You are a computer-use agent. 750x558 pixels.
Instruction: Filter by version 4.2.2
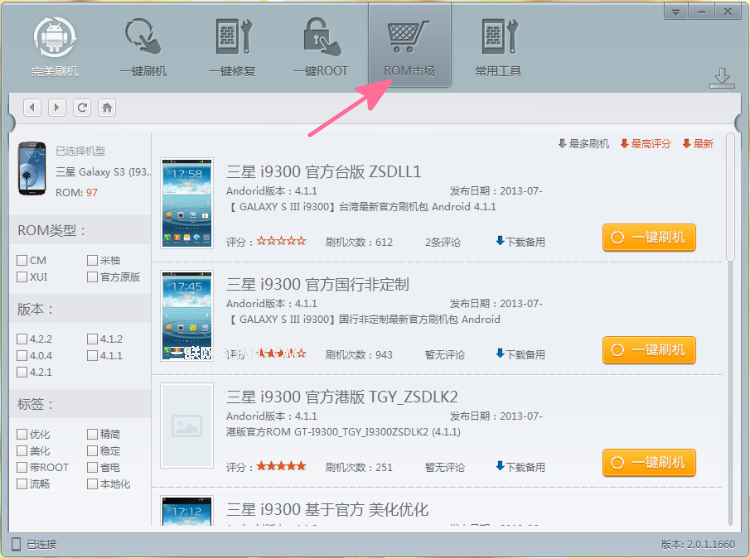tap(22, 339)
